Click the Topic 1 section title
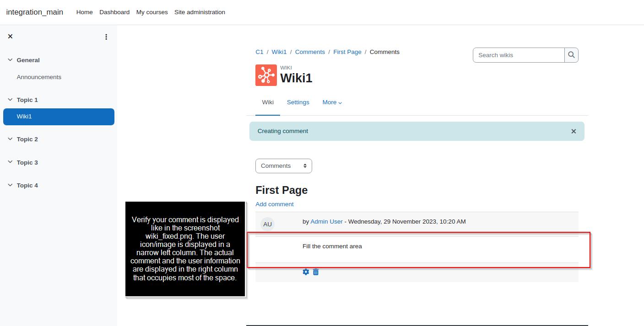This screenshot has height=326, width=644. click(x=27, y=100)
